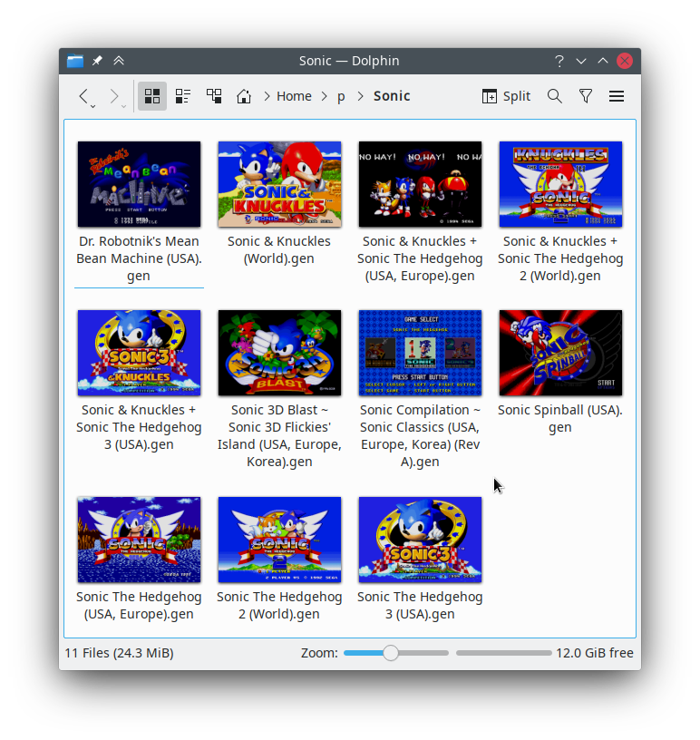Click filename Sonic Compilation ~ Sonic Classics

pos(420,435)
